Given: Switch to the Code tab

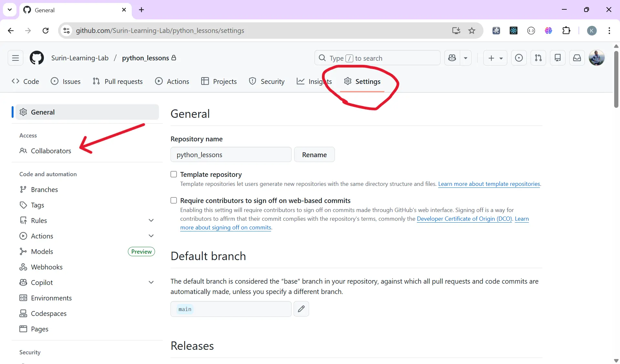Looking at the screenshot, I should (x=25, y=81).
